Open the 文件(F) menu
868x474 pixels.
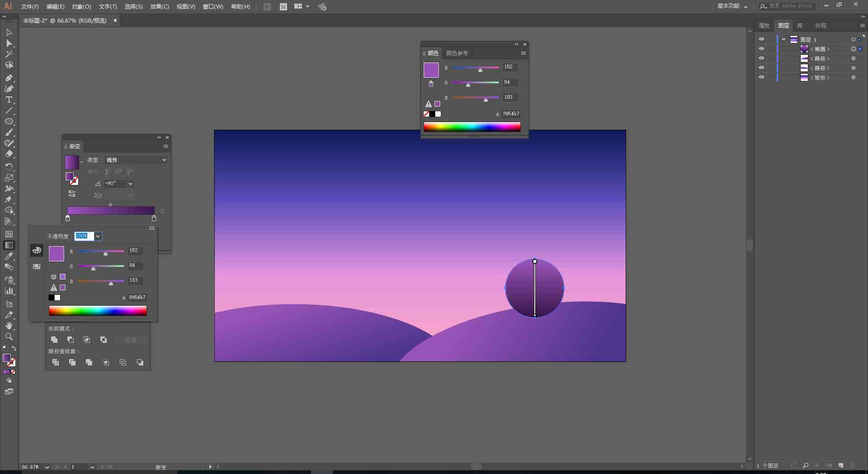click(x=30, y=7)
